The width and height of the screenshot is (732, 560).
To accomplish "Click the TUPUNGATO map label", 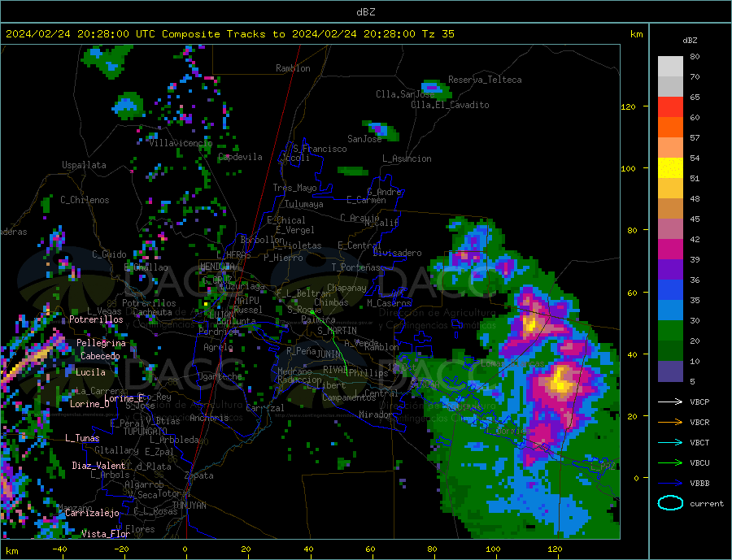I will pos(146,432).
